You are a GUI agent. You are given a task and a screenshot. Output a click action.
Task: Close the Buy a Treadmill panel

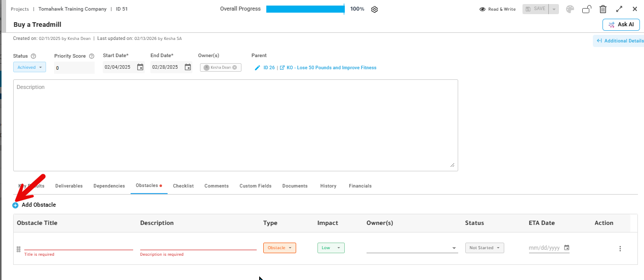coord(635,9)
